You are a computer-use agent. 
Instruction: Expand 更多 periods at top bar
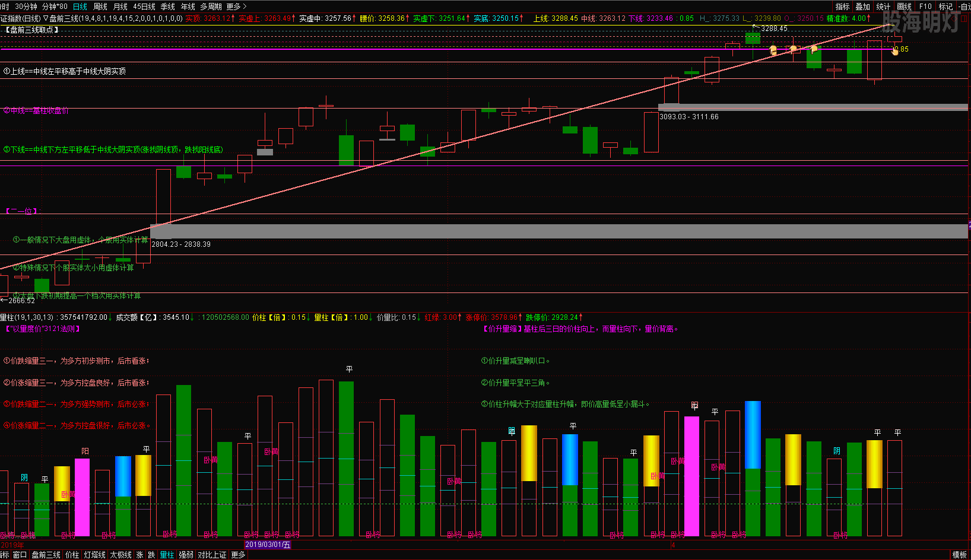(x=236, y=7)
